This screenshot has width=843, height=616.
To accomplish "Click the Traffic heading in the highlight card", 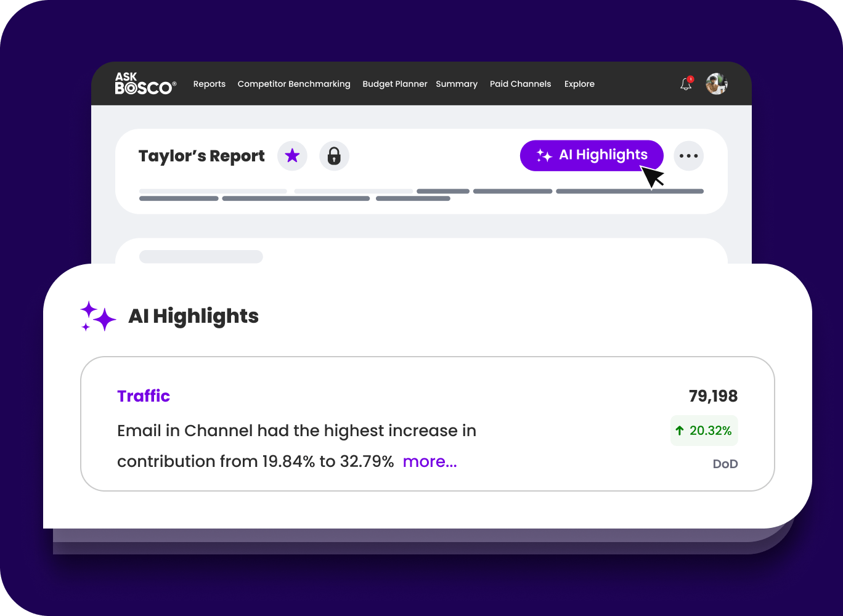I will 144,396.
